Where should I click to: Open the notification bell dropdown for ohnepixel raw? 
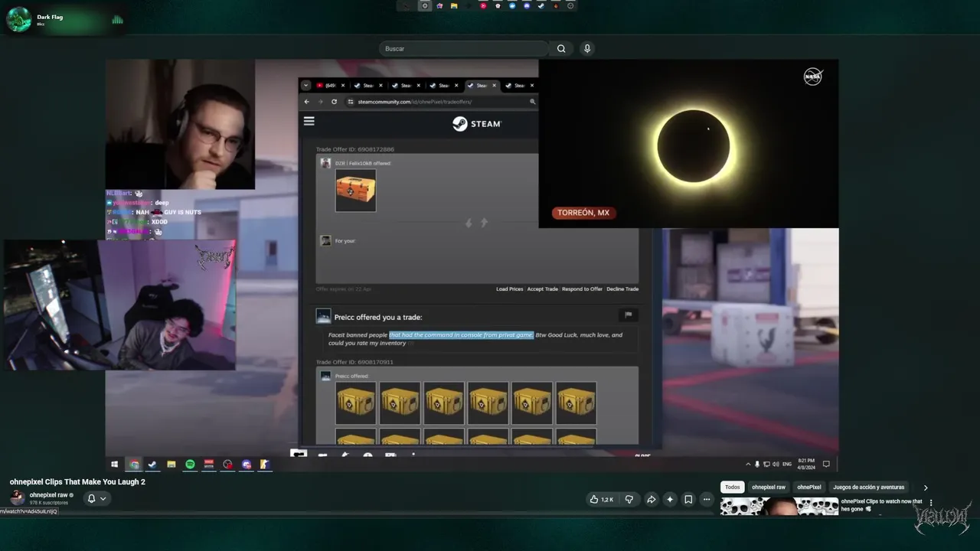click(96, 498)
